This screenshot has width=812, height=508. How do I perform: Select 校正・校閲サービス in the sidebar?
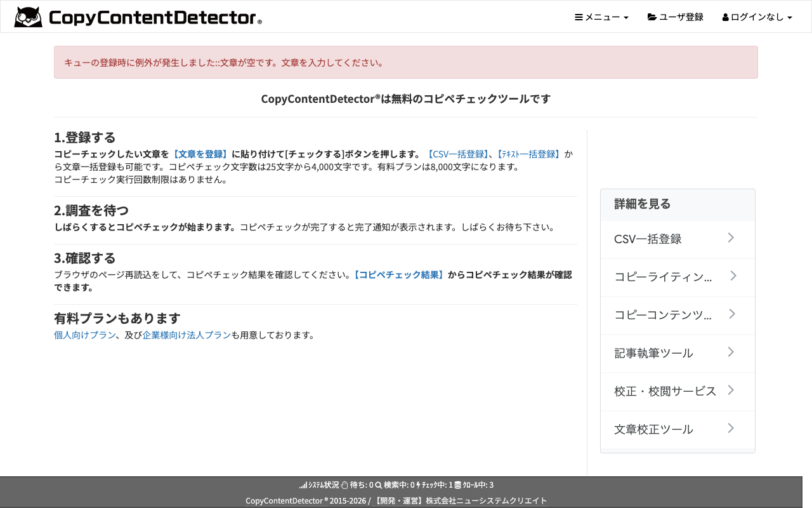665,391
